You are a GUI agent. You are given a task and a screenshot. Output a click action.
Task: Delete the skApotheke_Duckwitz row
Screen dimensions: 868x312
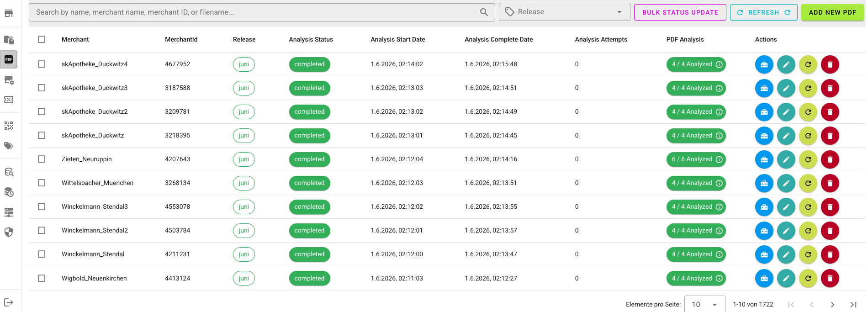pyautogui.click(x=830, y=136)
